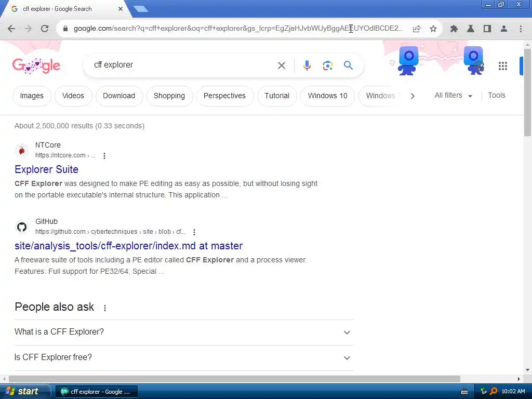This screenshot has width=532, height=399.
Task: Share this page icon in address bar
Action: [x=417, y=29]
